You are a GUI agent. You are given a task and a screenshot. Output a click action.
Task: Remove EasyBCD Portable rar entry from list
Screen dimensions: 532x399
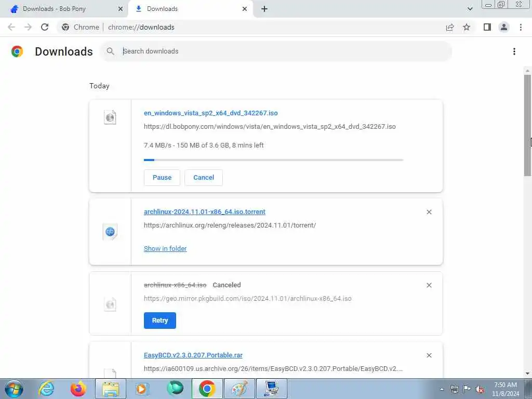point(429,355)
